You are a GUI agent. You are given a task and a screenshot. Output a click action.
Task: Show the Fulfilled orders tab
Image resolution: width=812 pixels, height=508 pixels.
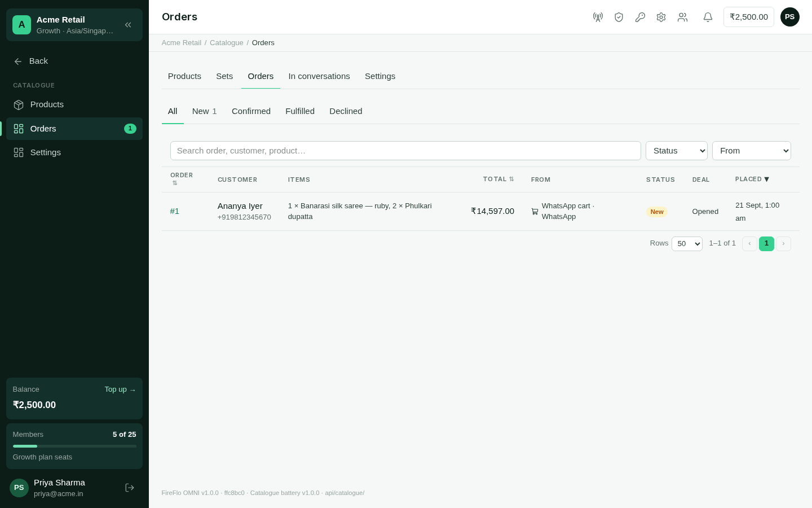300,111
